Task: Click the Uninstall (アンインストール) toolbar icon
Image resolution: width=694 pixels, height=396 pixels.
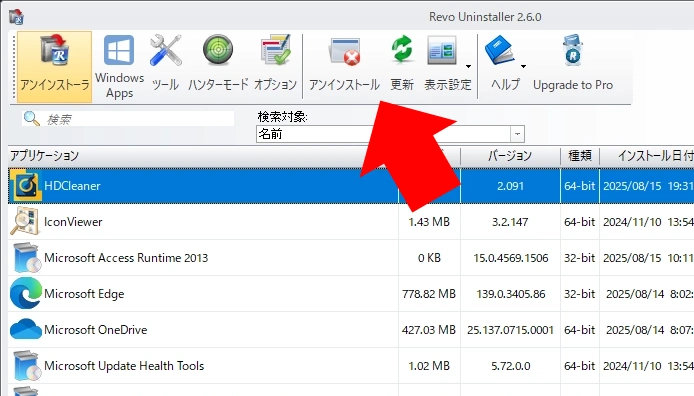Action: (x=344, y=51)
